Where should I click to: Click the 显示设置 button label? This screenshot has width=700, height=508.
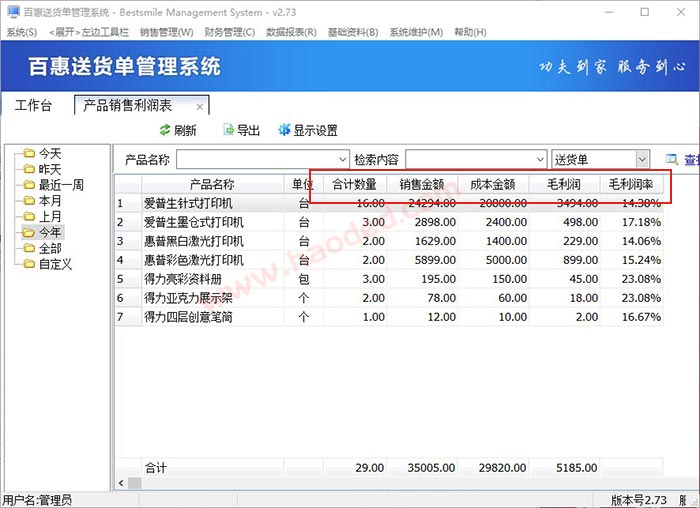tap(315, 130)
